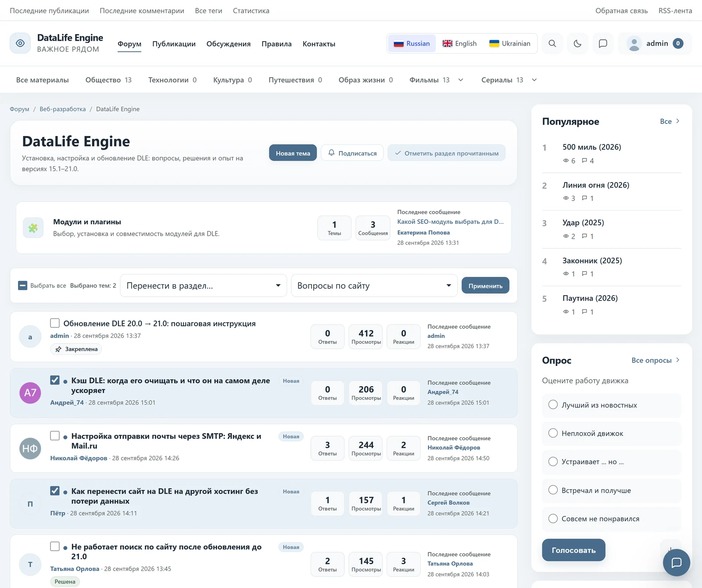The height and width of the screenshot is (588, 702).
Task: Click the Подписаться button
Action: click(x=352, y=153)
